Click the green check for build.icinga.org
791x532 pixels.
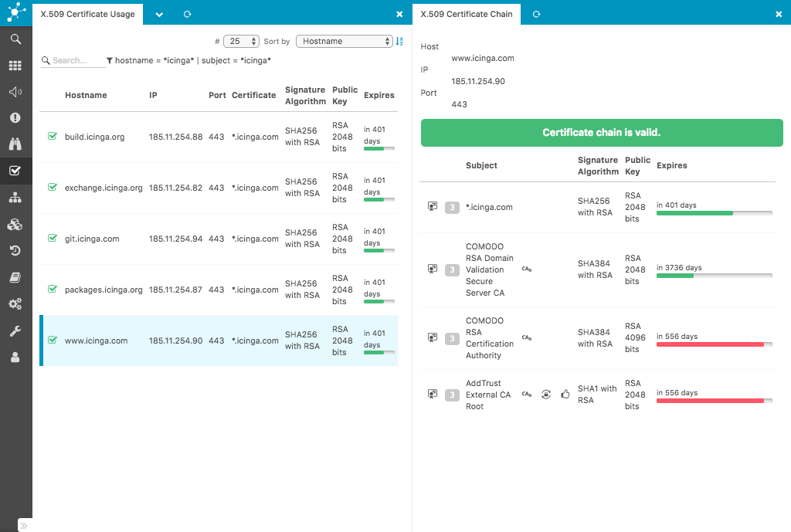click(53, 136)
